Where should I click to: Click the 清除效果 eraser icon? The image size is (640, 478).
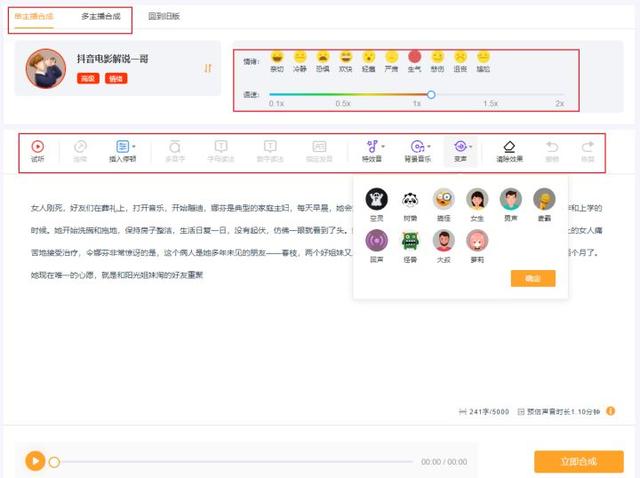pyautogui.click(x=509, y=147)
